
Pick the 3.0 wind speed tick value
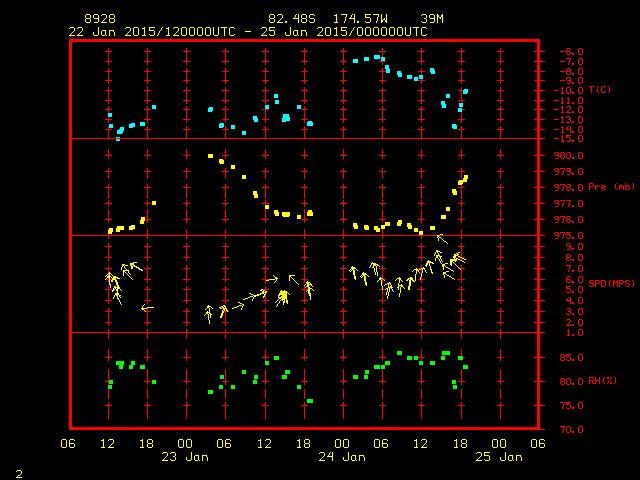574,311
